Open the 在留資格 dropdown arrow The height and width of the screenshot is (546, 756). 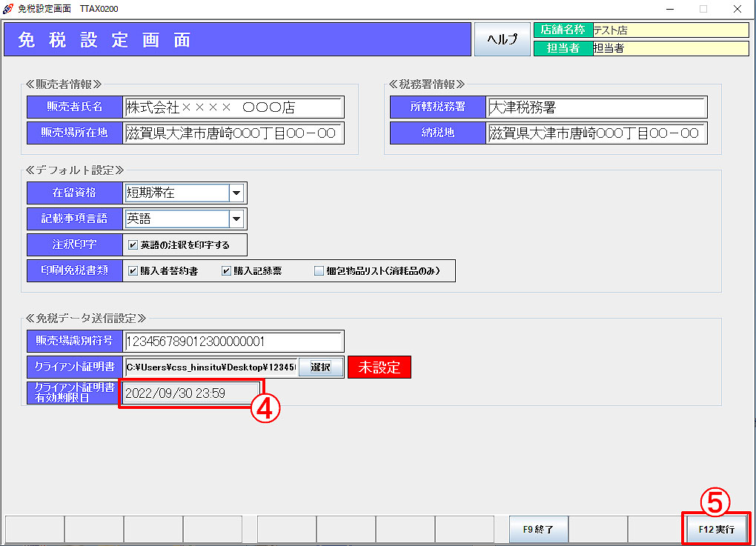click(236, 193)
